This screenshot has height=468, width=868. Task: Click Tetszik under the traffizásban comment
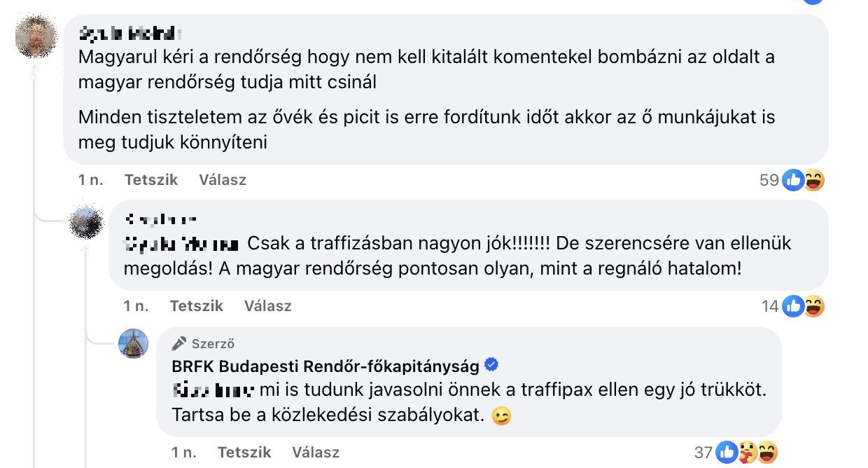(x=197, y=306)
